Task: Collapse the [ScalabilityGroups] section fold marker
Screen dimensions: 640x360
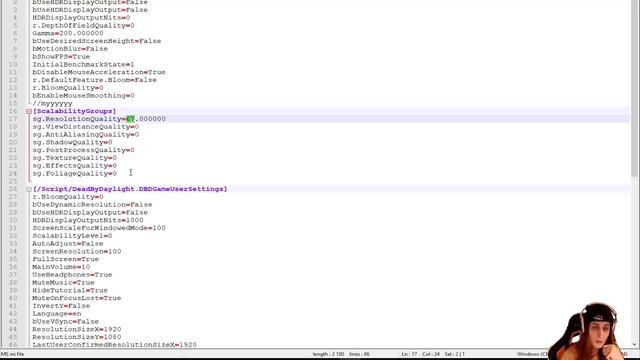Action: [29, 111]
